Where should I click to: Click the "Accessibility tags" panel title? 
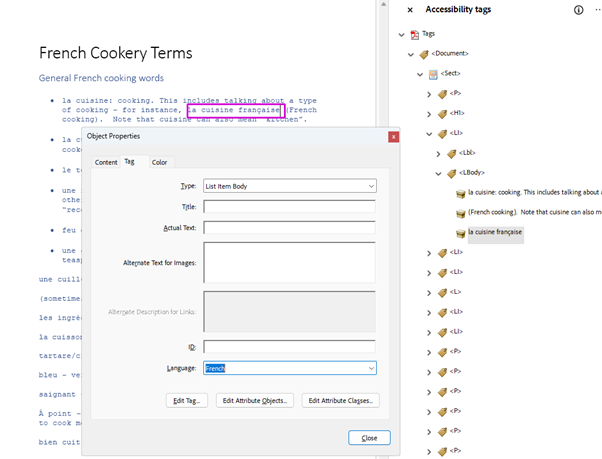tap(458, 10)
